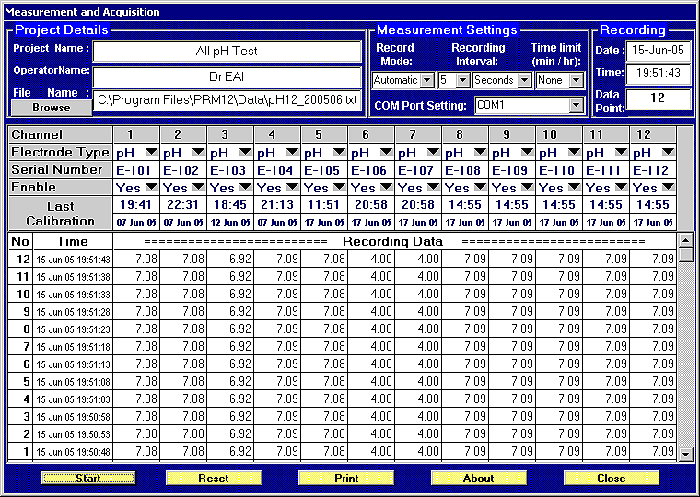
Task: Open Electrode Type dropdown for channel 6
Action: click(387, 152)
